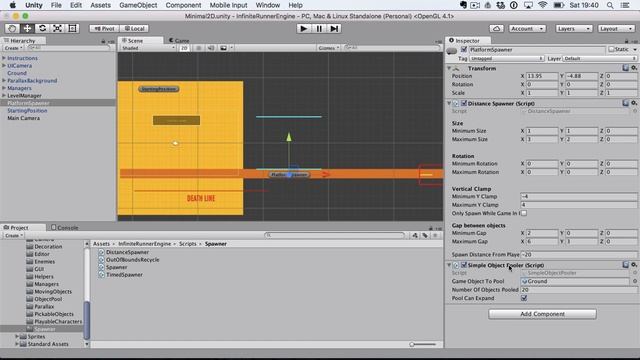This screenshot has width=640, height=360.
Task: Open object picker for Game Object To Pool
Action: pos(635,281)
